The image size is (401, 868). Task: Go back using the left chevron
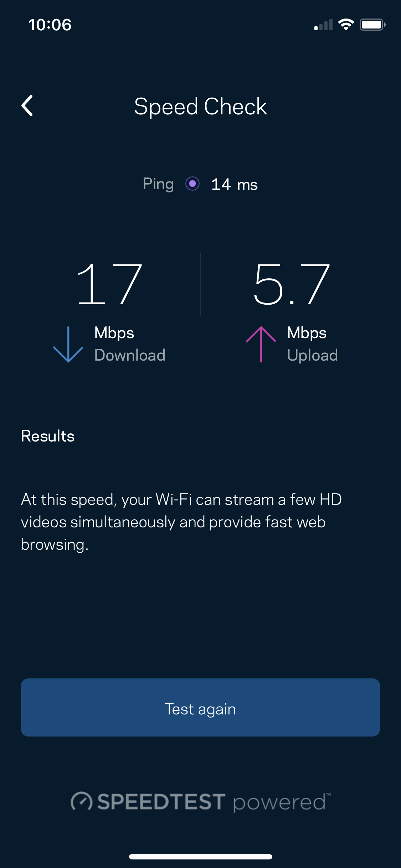(x=27, y=105)
